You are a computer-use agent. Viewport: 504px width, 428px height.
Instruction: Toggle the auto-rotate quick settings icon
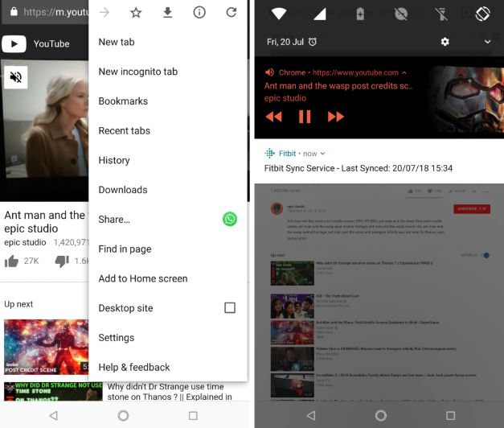point(482,14)
